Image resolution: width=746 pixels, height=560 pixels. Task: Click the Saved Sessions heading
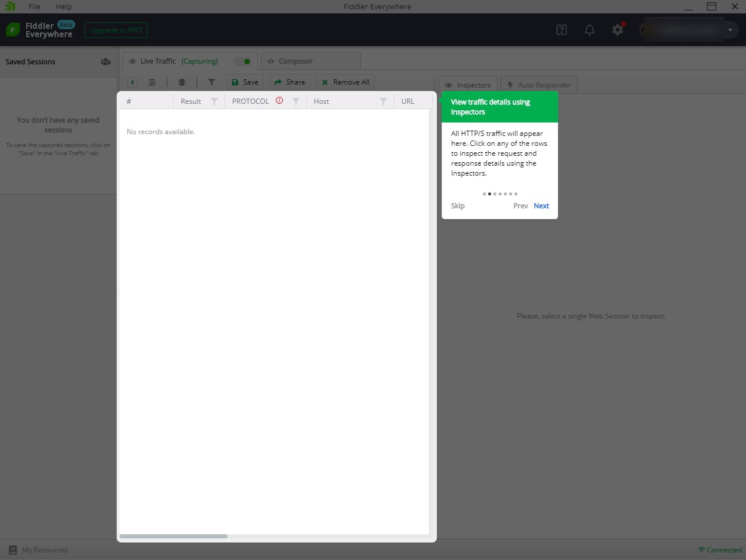click(30, 62)
